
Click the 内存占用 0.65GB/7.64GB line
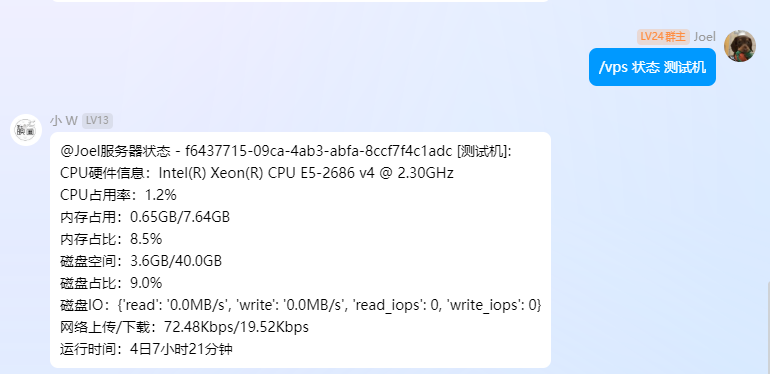click(x=145, y=217)
